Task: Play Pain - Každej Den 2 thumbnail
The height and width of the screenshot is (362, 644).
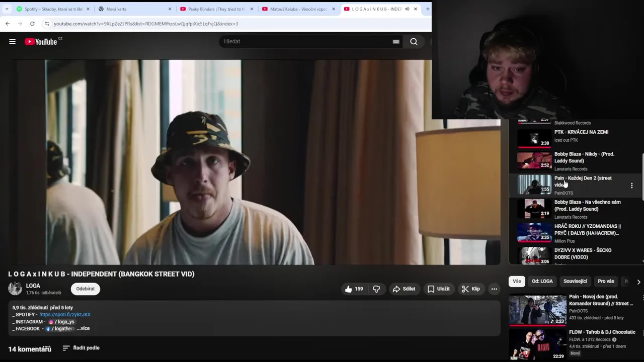Action: click(534, 185)
